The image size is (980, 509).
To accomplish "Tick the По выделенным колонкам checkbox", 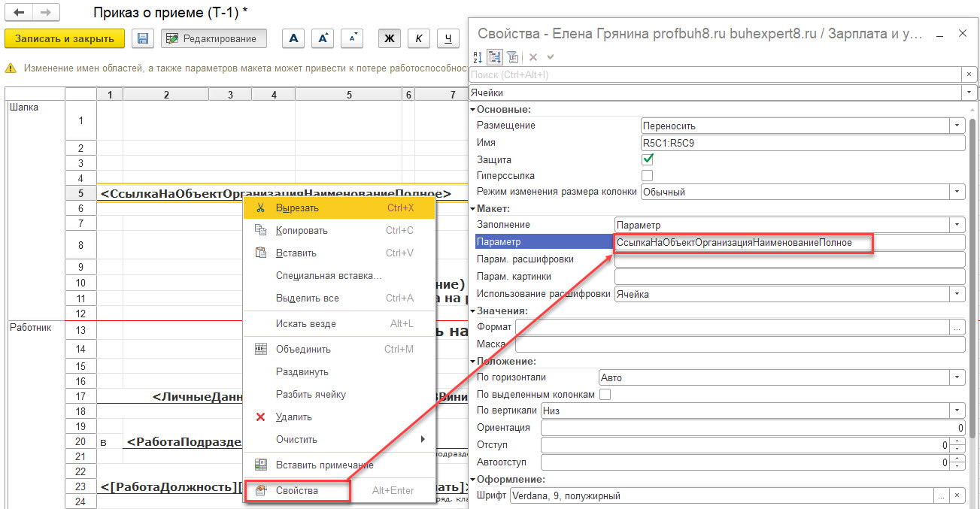I will [x=605, y=394].
